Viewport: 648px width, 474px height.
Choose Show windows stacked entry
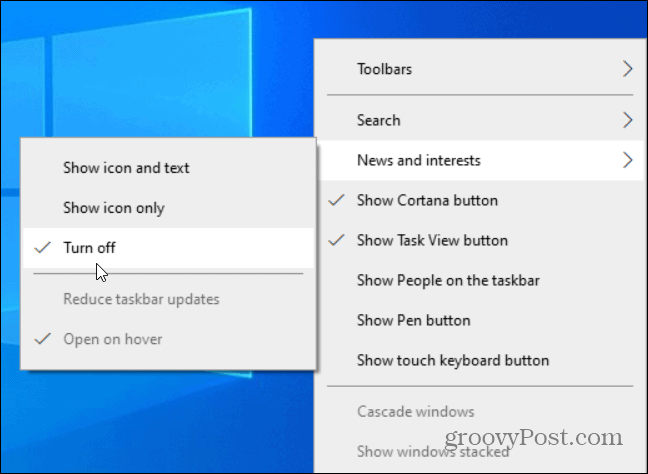click(x=479, y=452)
